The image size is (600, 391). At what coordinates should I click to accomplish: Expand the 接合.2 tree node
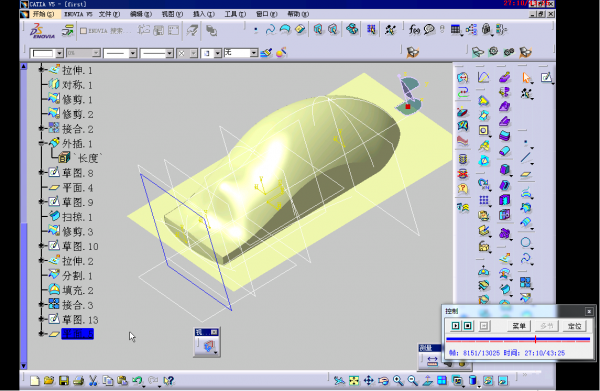41,129
